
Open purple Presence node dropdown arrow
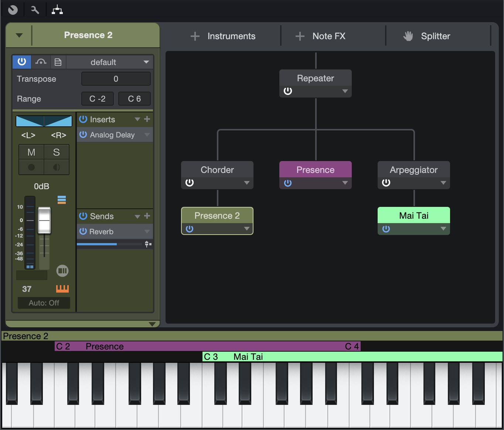coord(345,183)
